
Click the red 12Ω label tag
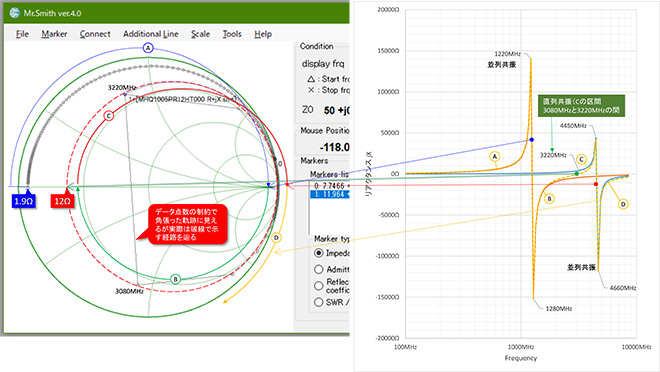coord(62,201)
